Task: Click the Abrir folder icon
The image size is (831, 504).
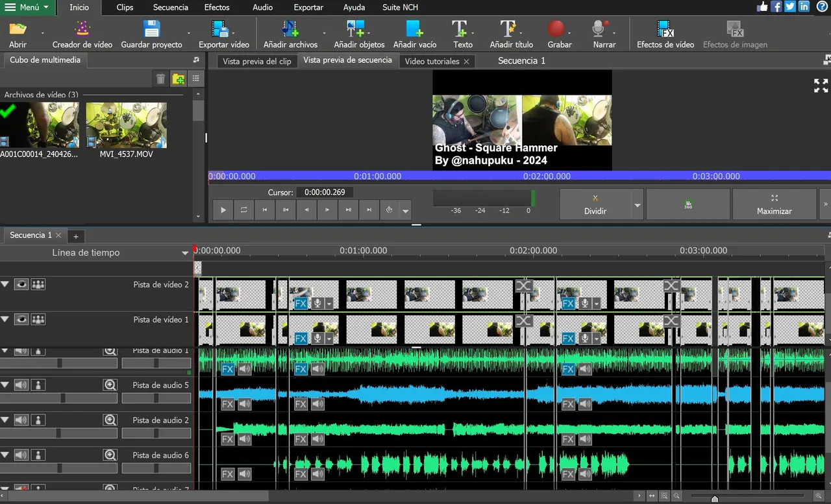Action: pyautogui.click(x=18, y=29)
